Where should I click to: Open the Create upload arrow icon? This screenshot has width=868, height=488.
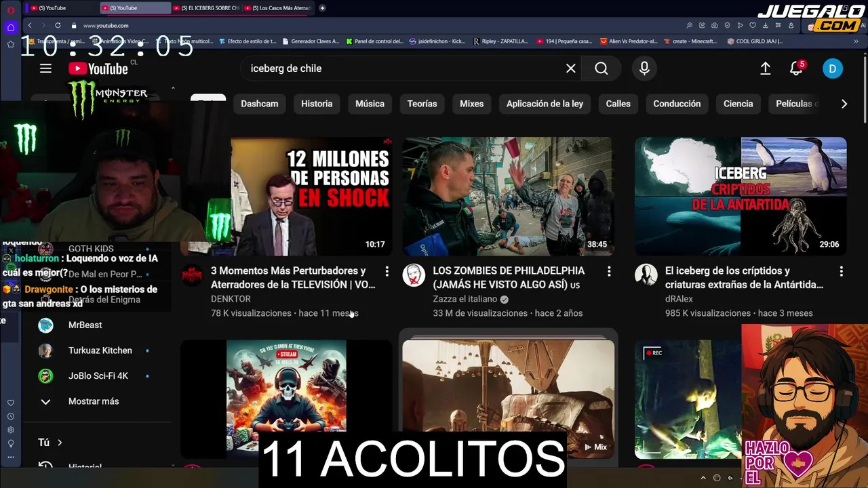(x=765, y=68)
